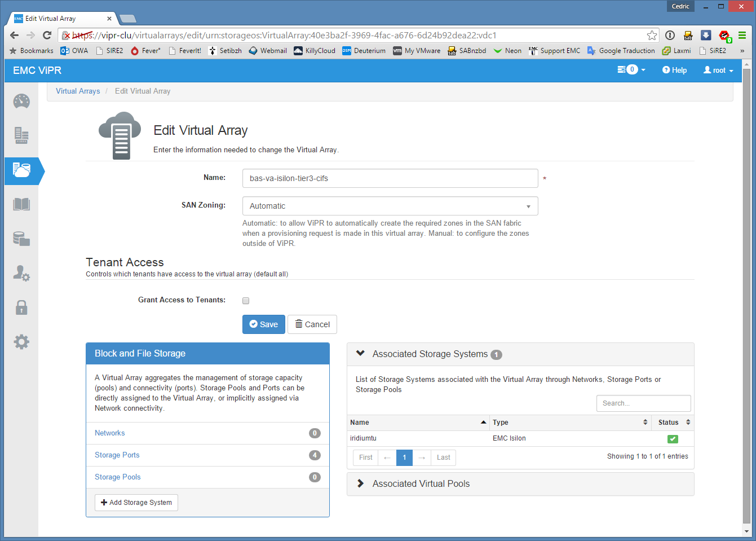Open the service catalog book sidebar icon
756x541 pixels.
[21, 204]
